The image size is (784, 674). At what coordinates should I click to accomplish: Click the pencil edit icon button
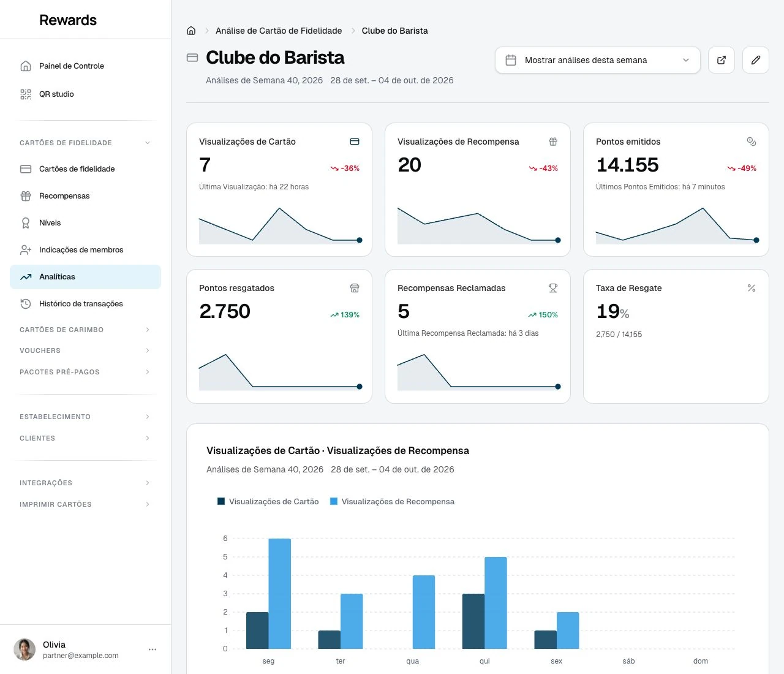756,60
